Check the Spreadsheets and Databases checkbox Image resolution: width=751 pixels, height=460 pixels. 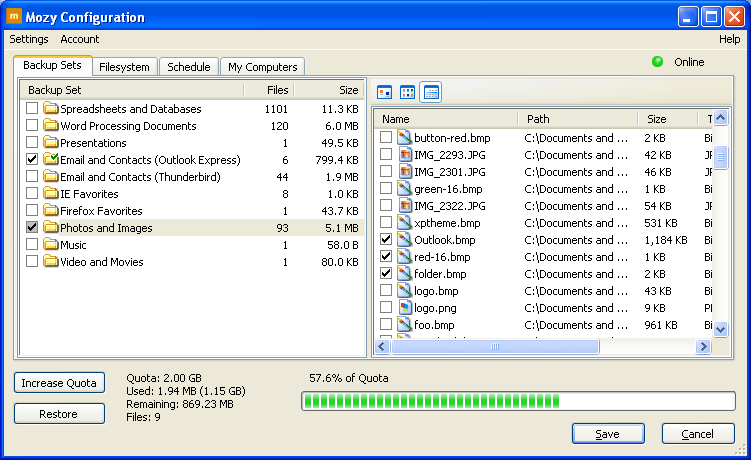click(x=33, y=109)
